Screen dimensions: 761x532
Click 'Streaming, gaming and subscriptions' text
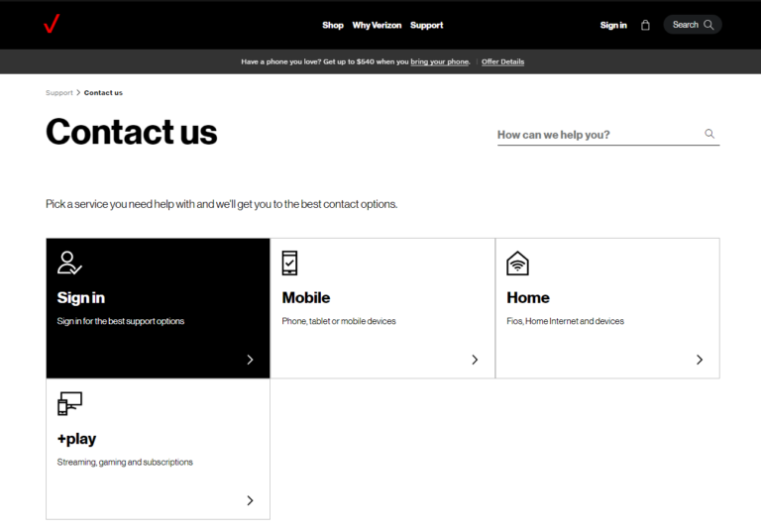pyautogui.click(x=125, y=462)
